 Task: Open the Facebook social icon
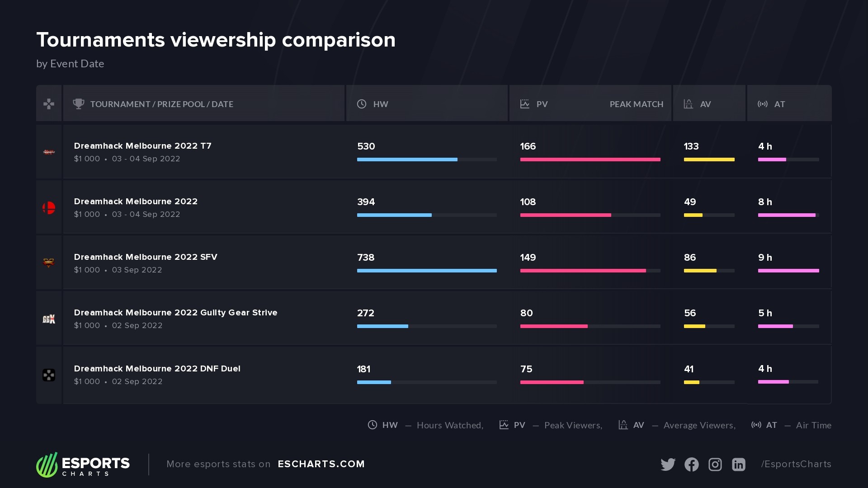[691, 465]
